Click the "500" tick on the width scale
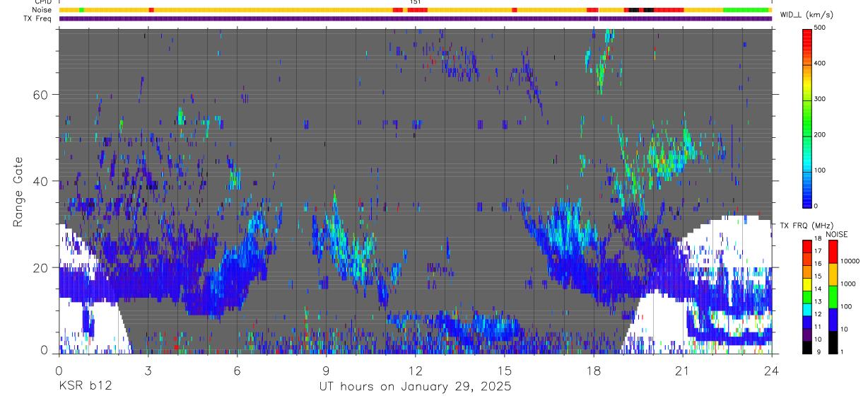 click(x=821, y=28)
